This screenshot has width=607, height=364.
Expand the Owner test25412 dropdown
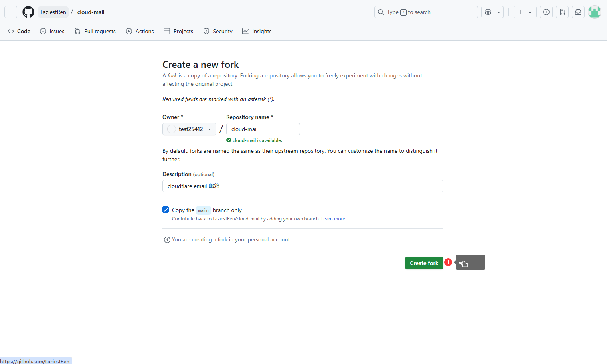click(x=189, y=129)
